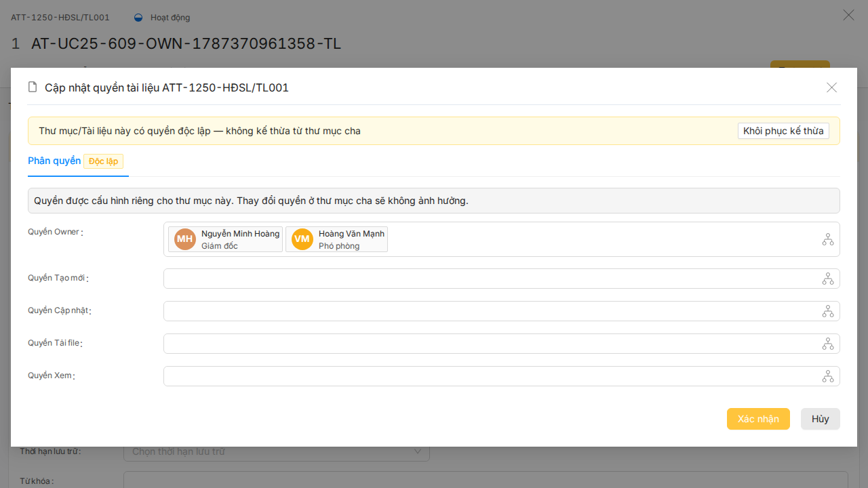This screenshot has width=868, height=488.
Task: Open org tree picker for Quyền Tạo mới
Action: click(828, 279)
